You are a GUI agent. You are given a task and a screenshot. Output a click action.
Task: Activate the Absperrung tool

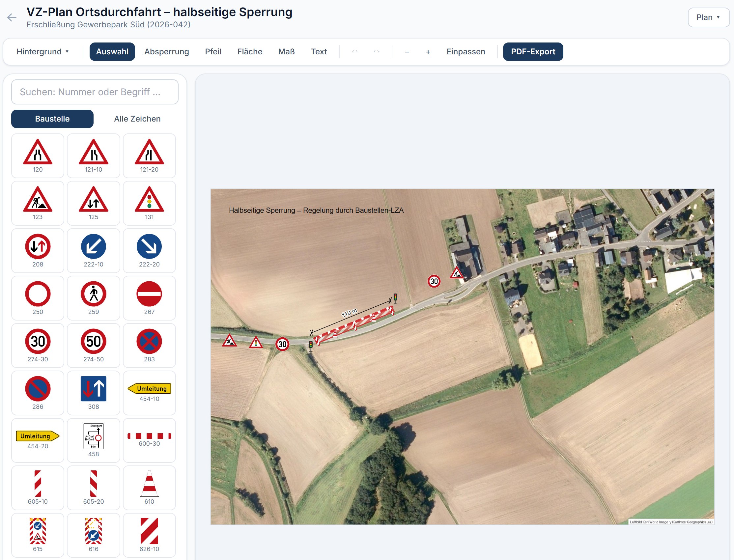tap(167, 52)
